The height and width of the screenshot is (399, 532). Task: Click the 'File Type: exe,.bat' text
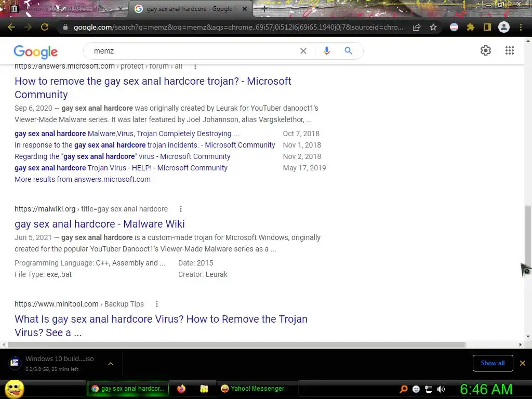click(x=43, y=274)
